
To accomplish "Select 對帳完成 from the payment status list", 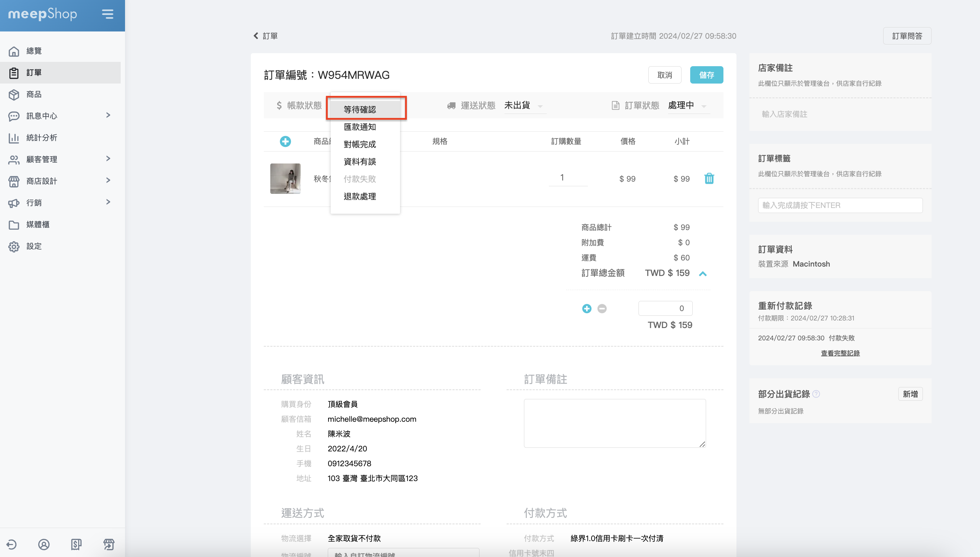I will [360, 144].
